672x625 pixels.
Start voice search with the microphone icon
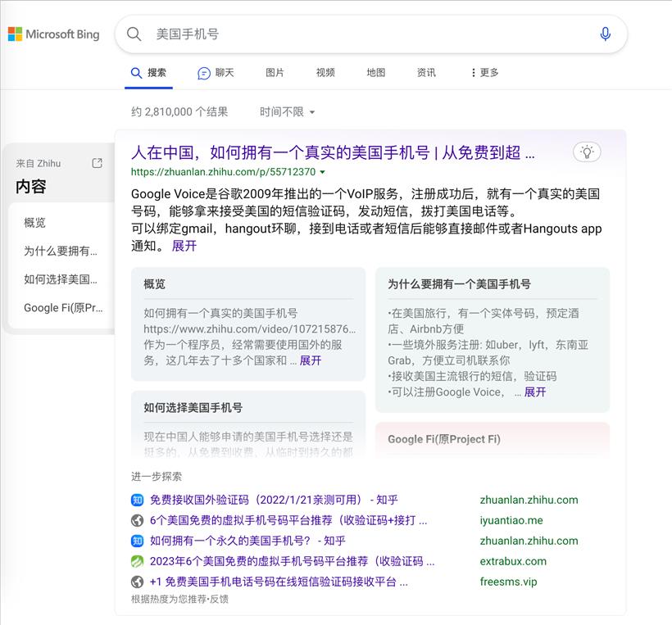coord(605,34)
